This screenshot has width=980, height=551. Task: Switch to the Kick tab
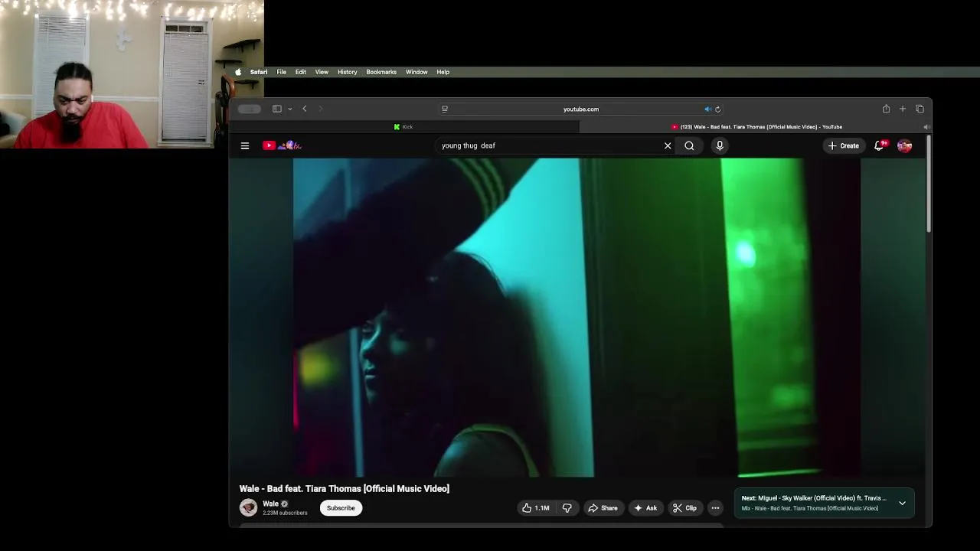point(403,127)
